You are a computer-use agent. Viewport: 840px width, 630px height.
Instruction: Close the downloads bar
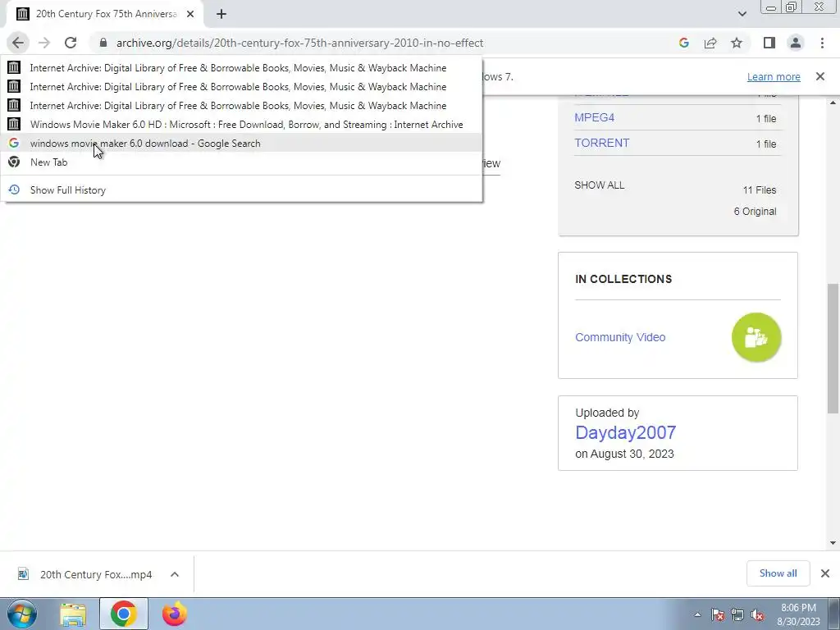click(825, 573)
